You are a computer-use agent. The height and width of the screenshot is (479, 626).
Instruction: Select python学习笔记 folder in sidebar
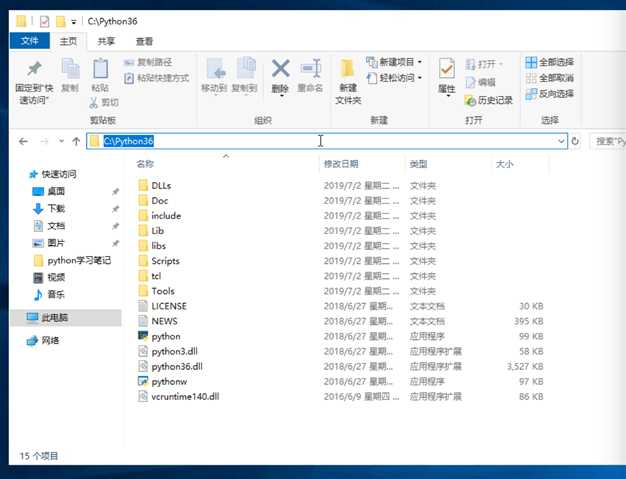click(x=72, y=260)
